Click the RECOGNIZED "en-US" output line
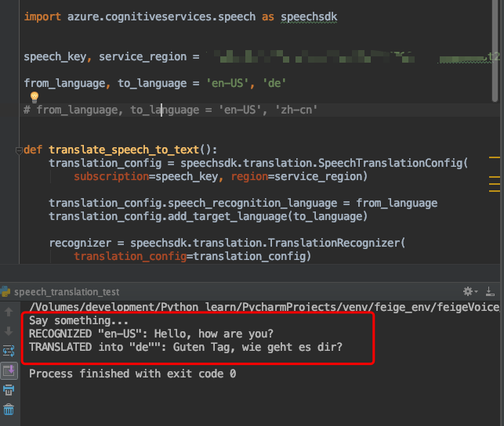This screenshot has height=426, width=504. (151, 334)
